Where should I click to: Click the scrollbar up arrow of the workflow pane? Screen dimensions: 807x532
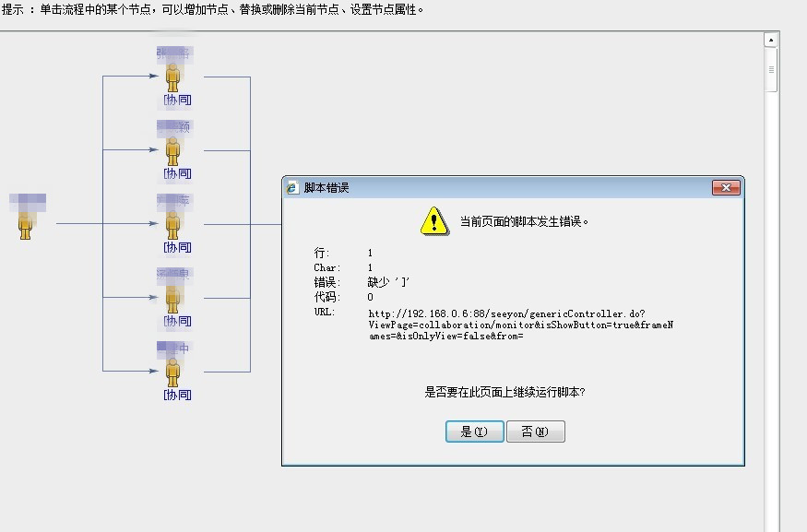[771, 40]
